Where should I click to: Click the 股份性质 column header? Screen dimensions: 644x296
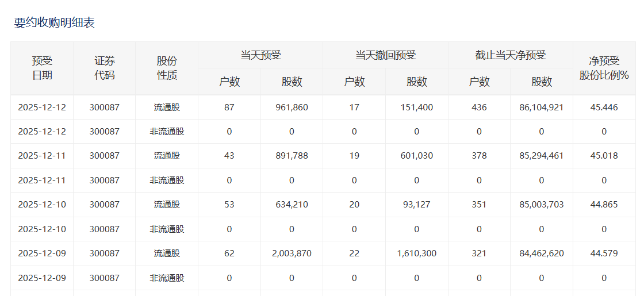[x=167, y=68]
